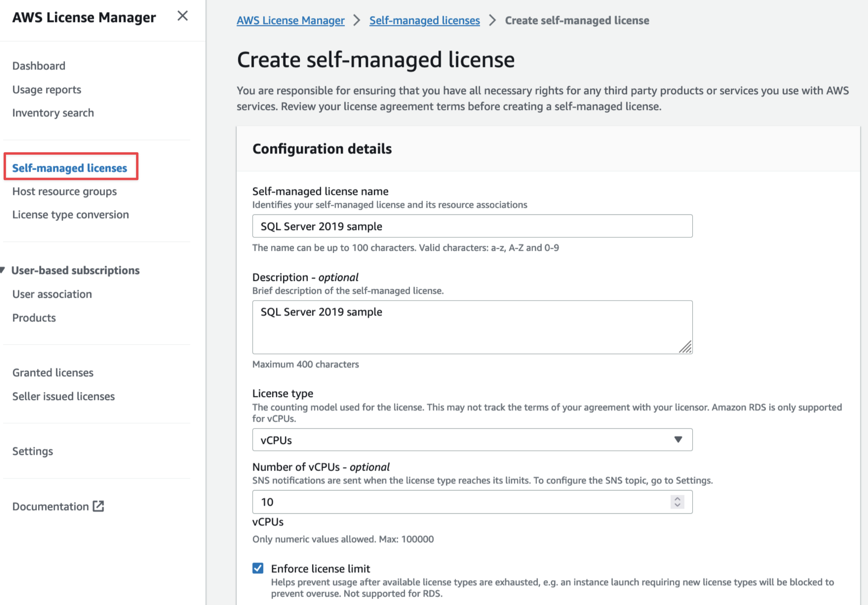Select Self-managed licenses in sidebar
The width and height of the screenshot is (868, 605).
70,168
